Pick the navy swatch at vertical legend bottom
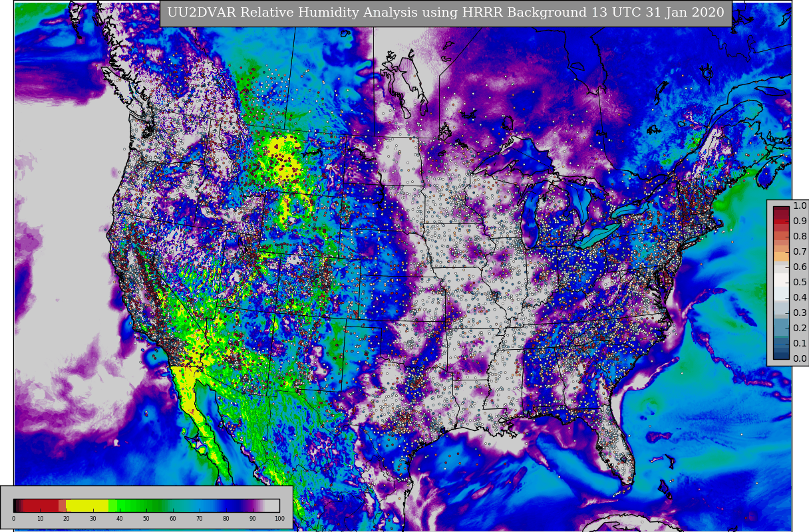Screen dimensions: 809x532 pos(781,356)
